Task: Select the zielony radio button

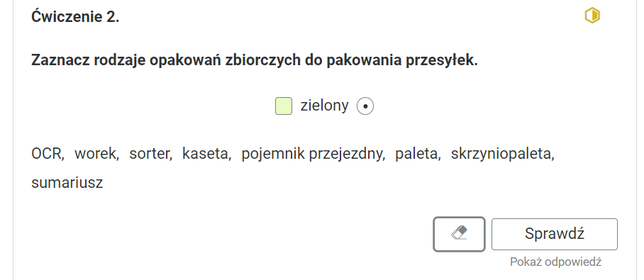Action: pyautogui.click(x=365, y=106)
